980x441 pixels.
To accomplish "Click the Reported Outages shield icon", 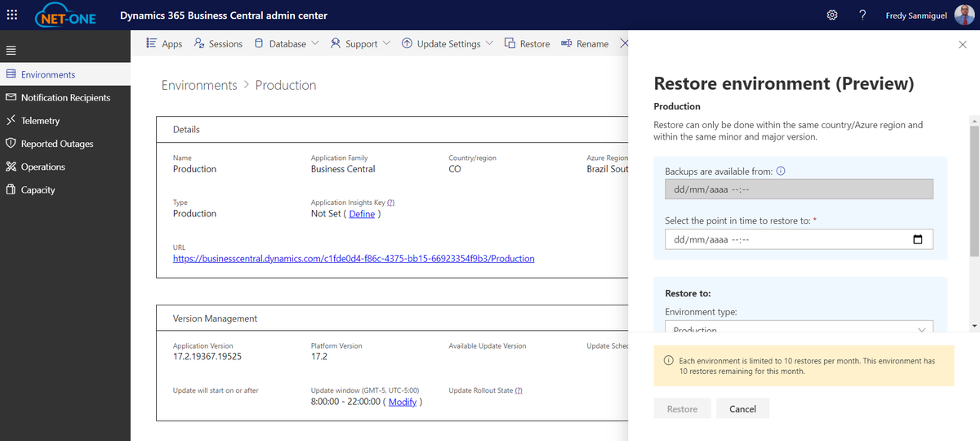I will coord(11,143).
